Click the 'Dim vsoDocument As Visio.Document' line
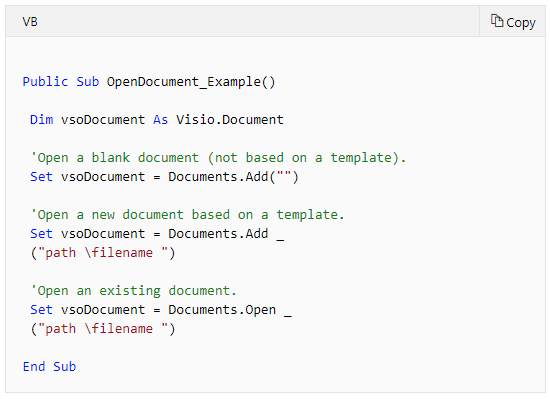Image resolution: width=550 pixels, height=399 pixels. pos(157,120)
